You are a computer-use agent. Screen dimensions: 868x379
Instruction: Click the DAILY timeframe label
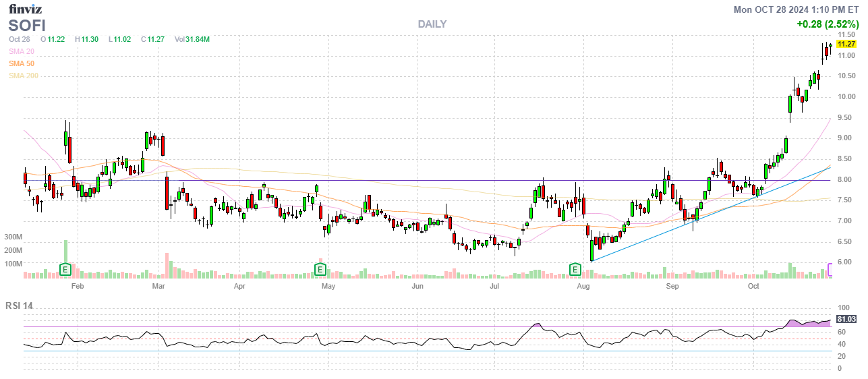point(432,24)
